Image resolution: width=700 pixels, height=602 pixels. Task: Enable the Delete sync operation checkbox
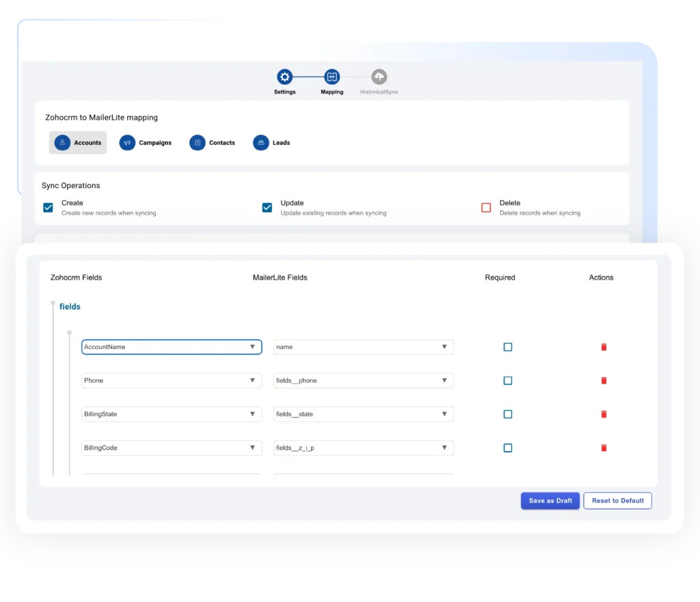pyautogui.click(x=486, y=208)
